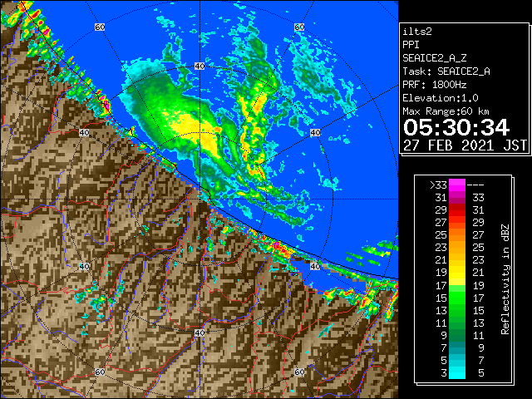Image resolution: width=532 pixels, height=399 pixels.
Task: Click the magenta swatch beside >33
Action: click(x=457, y=185)
